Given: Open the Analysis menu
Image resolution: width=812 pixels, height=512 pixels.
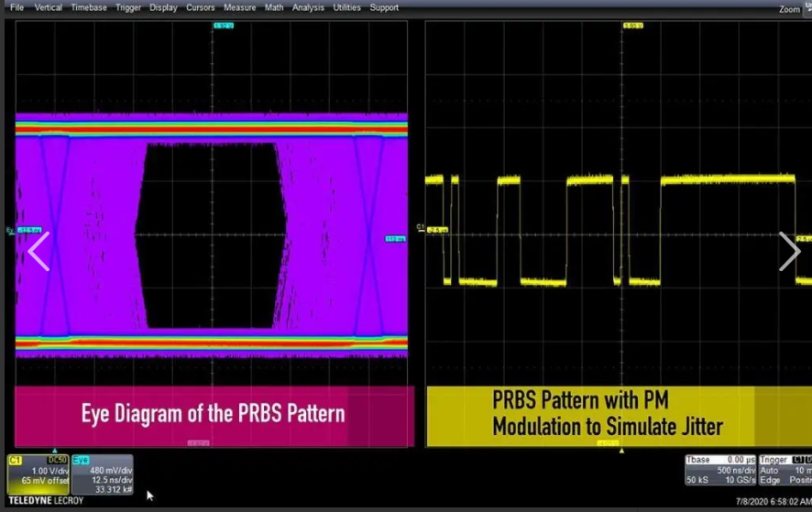Looking at the screenshot, I should pyautogui.click(x=308, y=7).
